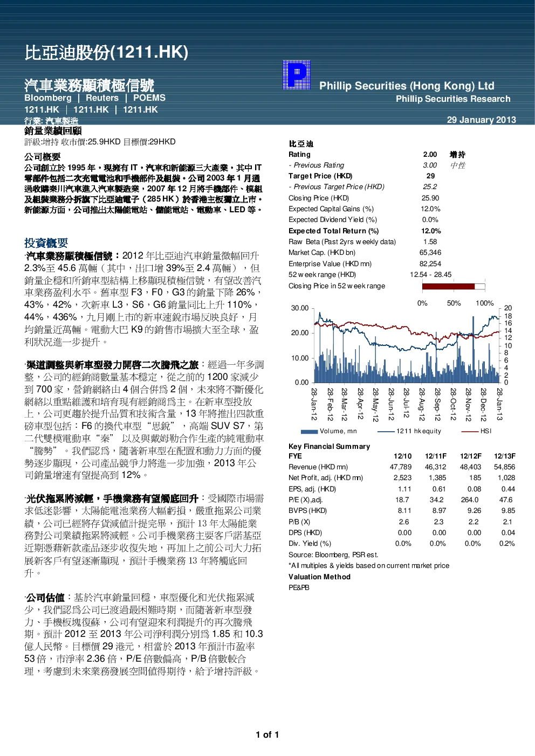Click the Previous Rating value 3.00
Viewport: 535px width, 756px height.
[430, 165]
